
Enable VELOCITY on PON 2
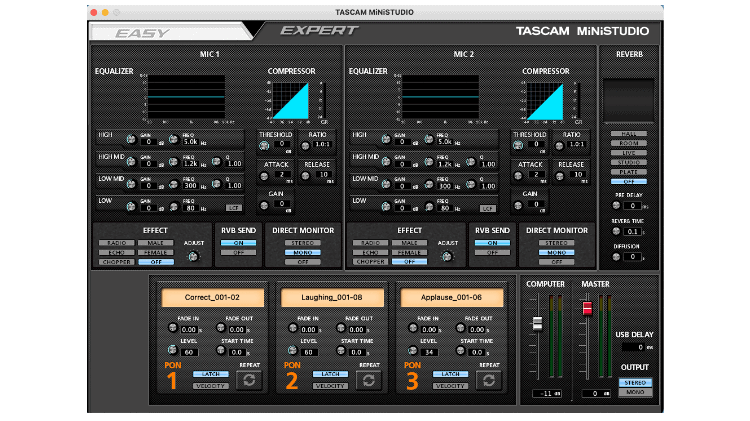pos(330,386)
